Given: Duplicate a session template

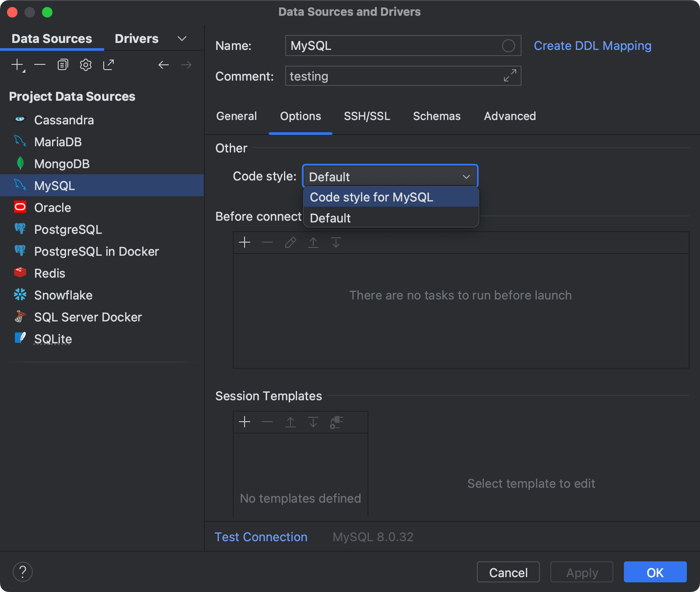Looking at the screenshot, I should pyautogui.click(x=336, y=422).
